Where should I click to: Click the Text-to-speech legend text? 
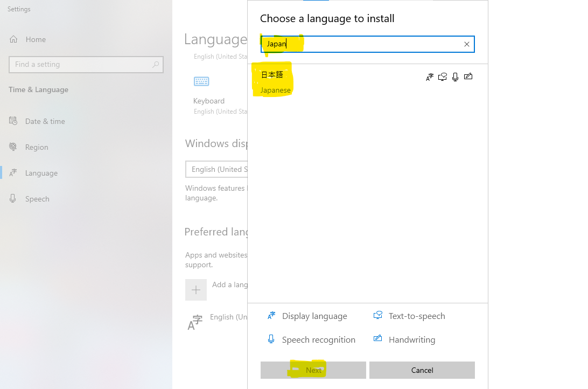tap(417, 316)
